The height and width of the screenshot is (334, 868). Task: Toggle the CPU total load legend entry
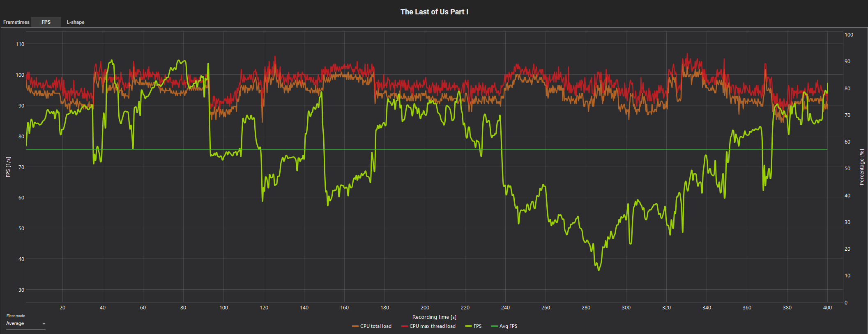[x=372, y=326]
